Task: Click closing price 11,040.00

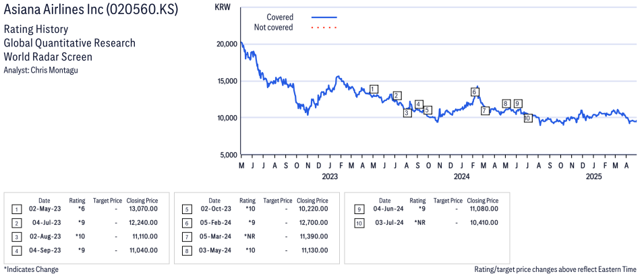Action: point(143,250)
